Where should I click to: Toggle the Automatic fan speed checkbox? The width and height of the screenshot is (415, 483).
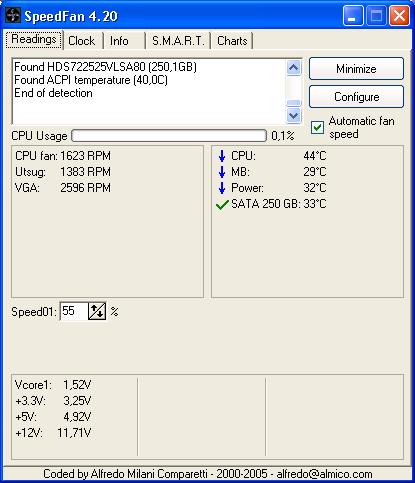click(317, 128)
